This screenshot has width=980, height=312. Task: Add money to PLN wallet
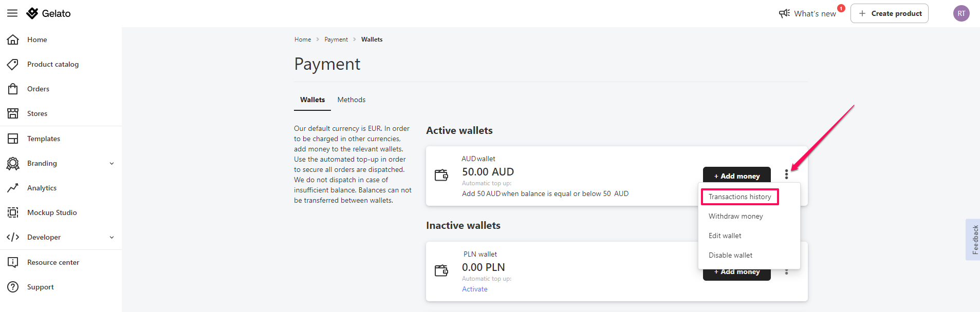[x=736, y=274]
